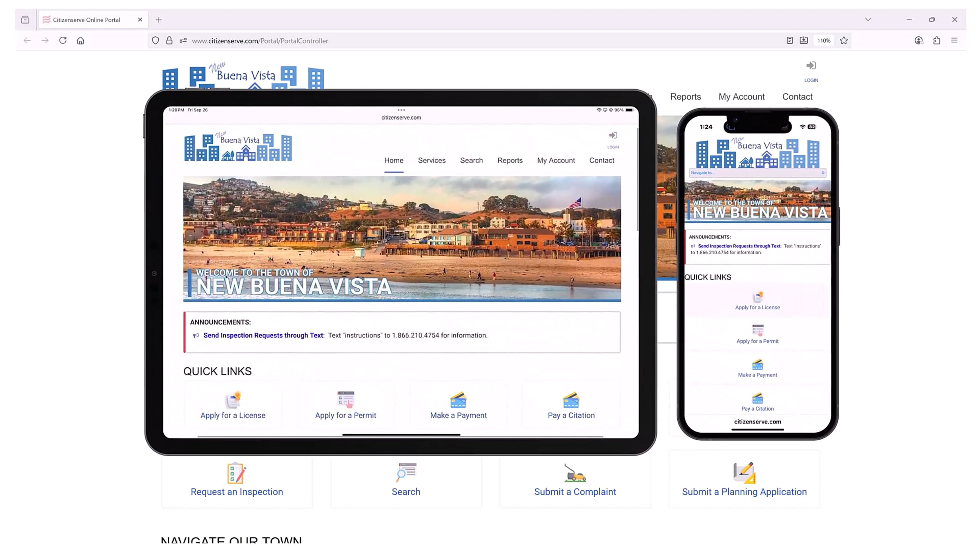Screen dimensions: 980x551
Task: Click the Submit a Complaint link
Action: pos(575,492)
